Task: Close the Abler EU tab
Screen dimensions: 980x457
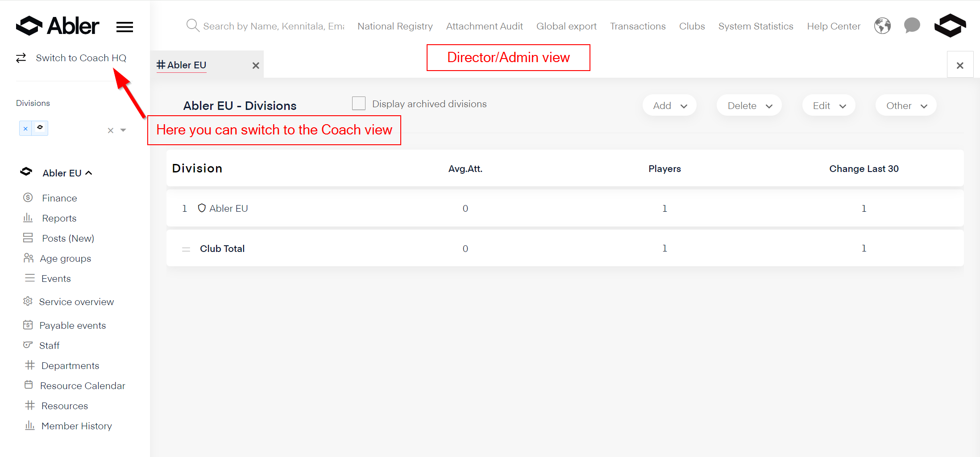Action: [256, 66]
